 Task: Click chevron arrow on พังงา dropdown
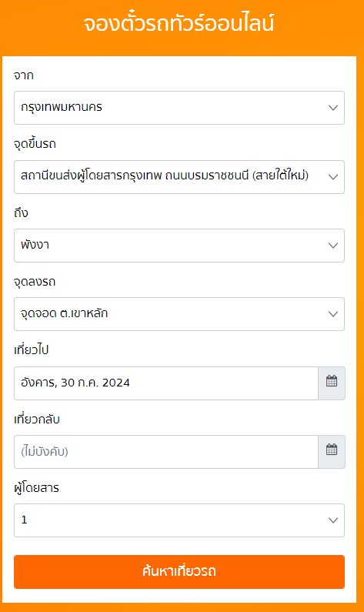(x=332, y=246)
